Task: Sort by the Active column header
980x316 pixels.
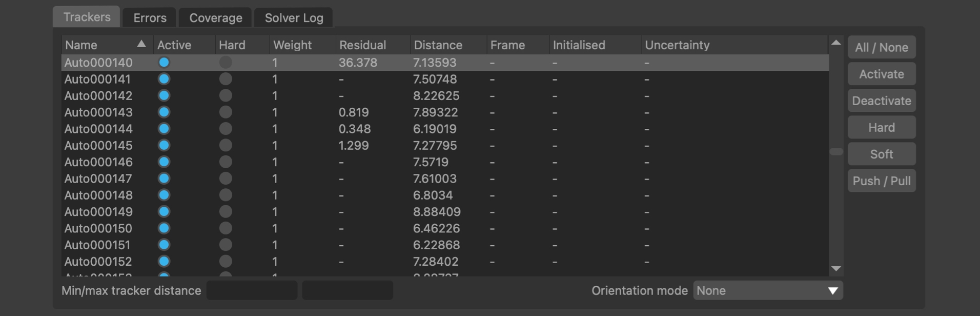Action: tap(184, 45)
